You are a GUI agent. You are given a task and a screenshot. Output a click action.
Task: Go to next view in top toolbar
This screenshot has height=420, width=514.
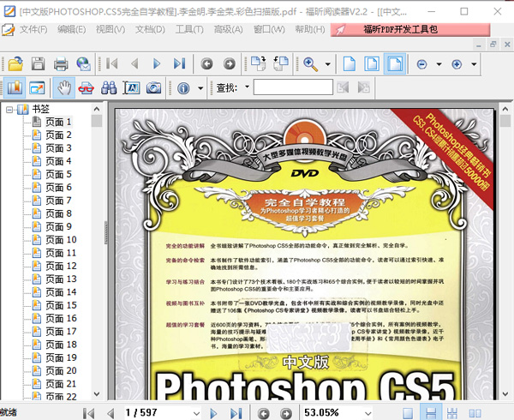tap(230, 63)
